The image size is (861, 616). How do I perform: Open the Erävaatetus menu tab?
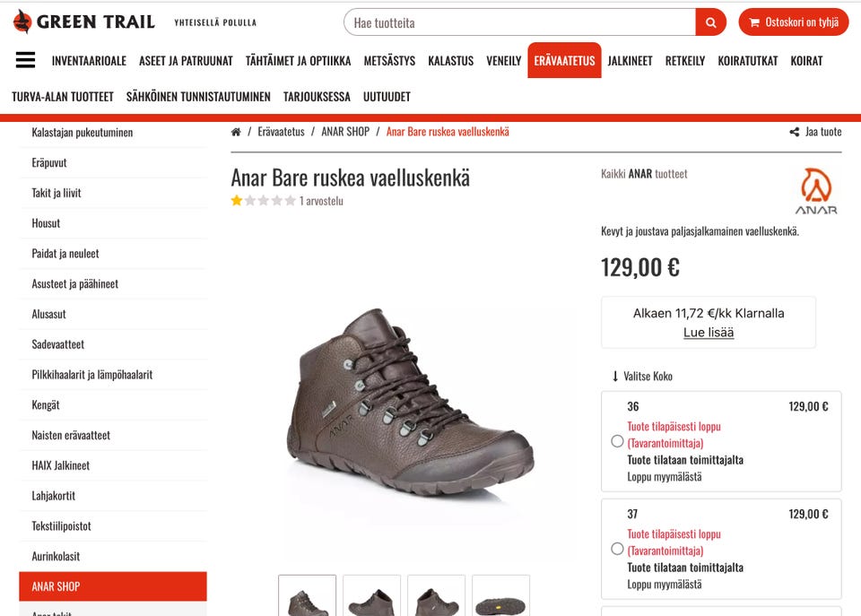pos(564,60)
